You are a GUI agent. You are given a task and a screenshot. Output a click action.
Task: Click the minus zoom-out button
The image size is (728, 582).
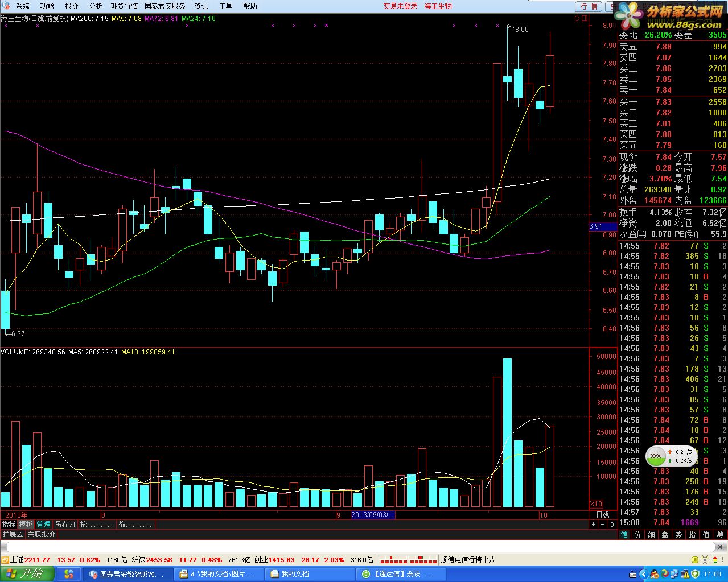(x=602, y=525)
